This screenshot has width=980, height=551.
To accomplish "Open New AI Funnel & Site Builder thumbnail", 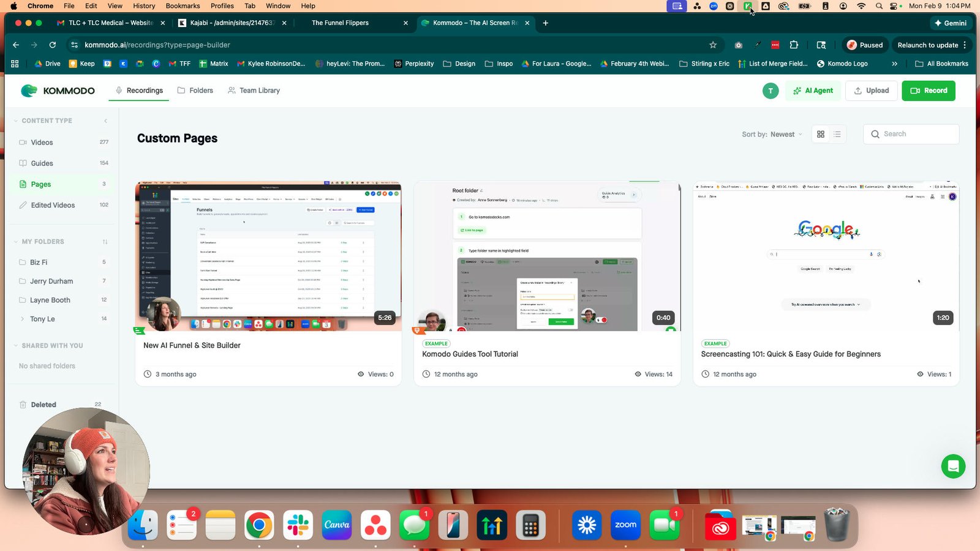I will click(x=268, y=256).
